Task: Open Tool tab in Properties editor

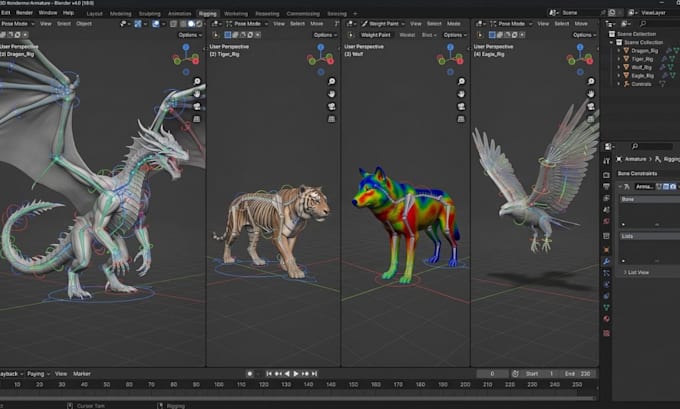Action: pos(606,161)
